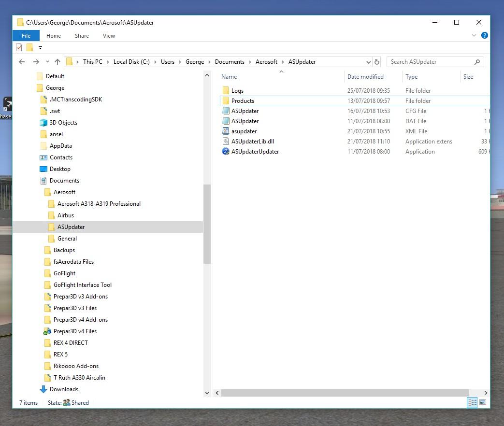Click the navigation pane scrollbar thumb
The width and height of the screenshot is (504, 426).
(x=207, y=224)
